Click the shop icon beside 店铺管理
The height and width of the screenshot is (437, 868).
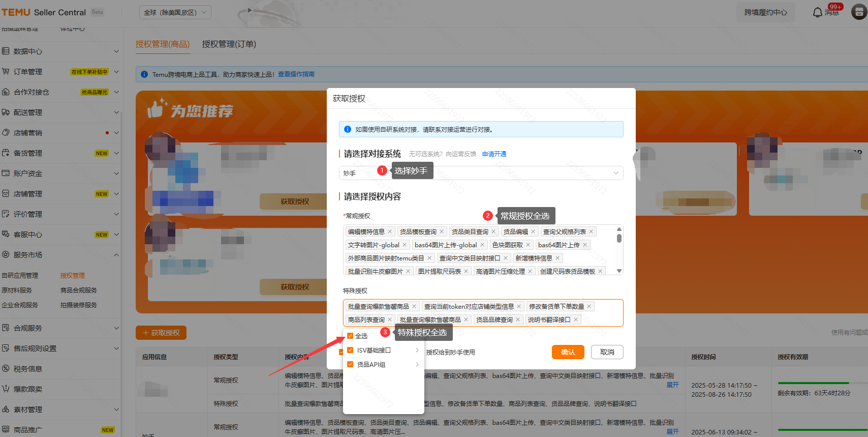click(6, 194)
